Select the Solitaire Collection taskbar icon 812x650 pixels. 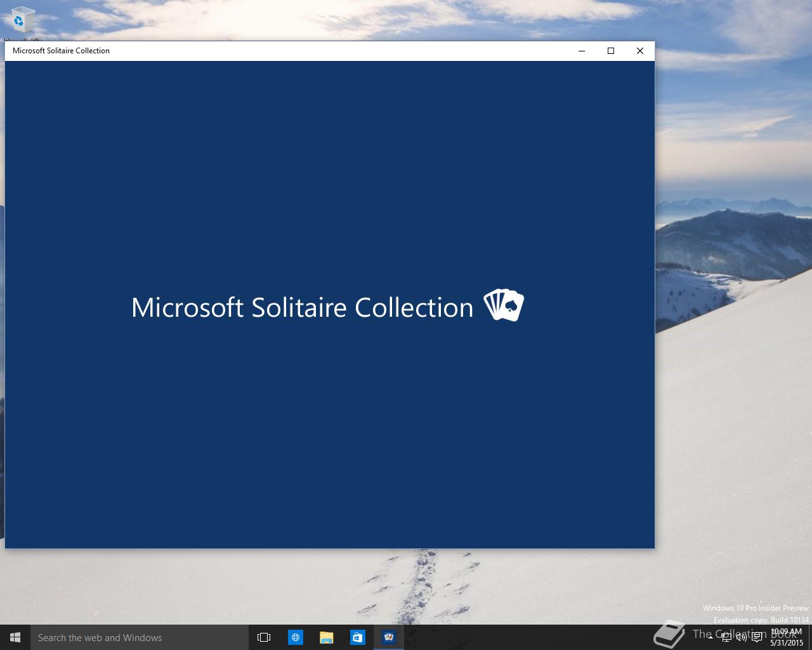tap(388, 637)
